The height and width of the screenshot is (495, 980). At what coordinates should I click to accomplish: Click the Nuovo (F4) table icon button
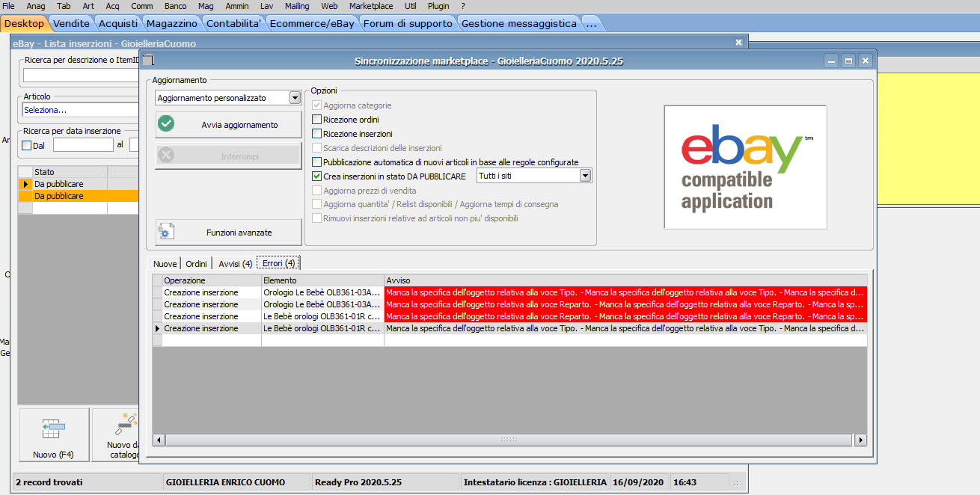click(52, 428)
